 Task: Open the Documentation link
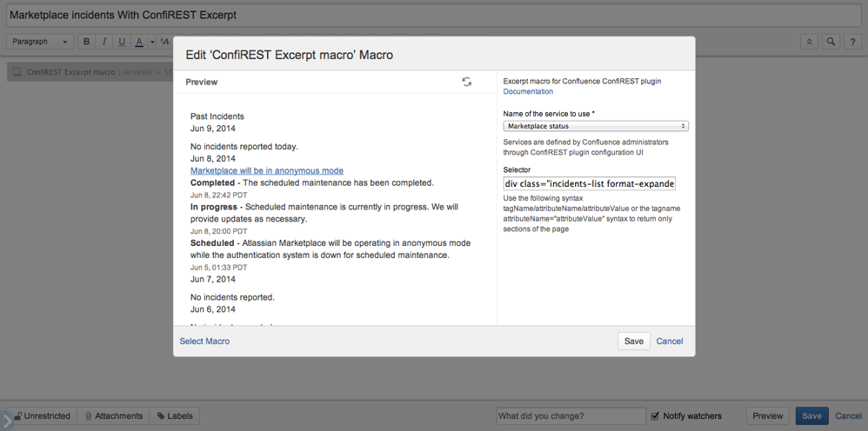528,91
